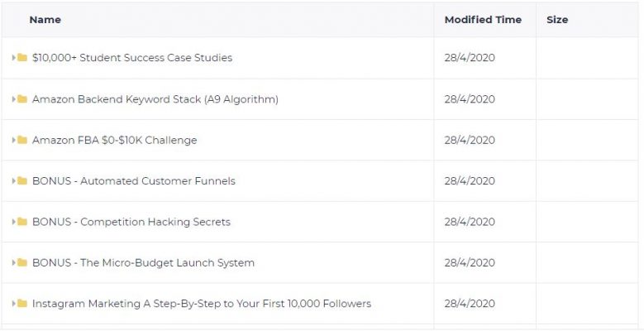Click the Instagram Marketing folder icon

(22, 304)
